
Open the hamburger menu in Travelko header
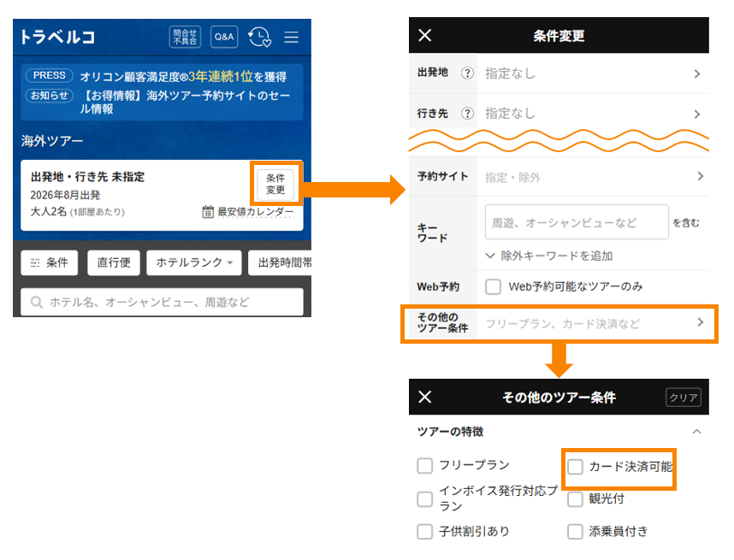point(291,37)
